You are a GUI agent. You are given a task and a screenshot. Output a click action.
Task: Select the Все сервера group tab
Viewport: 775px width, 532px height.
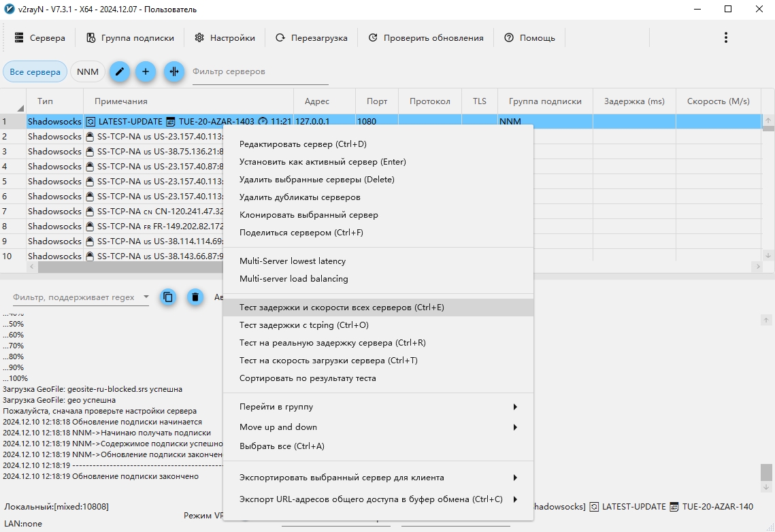pyautogui.click(x=35, y=71)
